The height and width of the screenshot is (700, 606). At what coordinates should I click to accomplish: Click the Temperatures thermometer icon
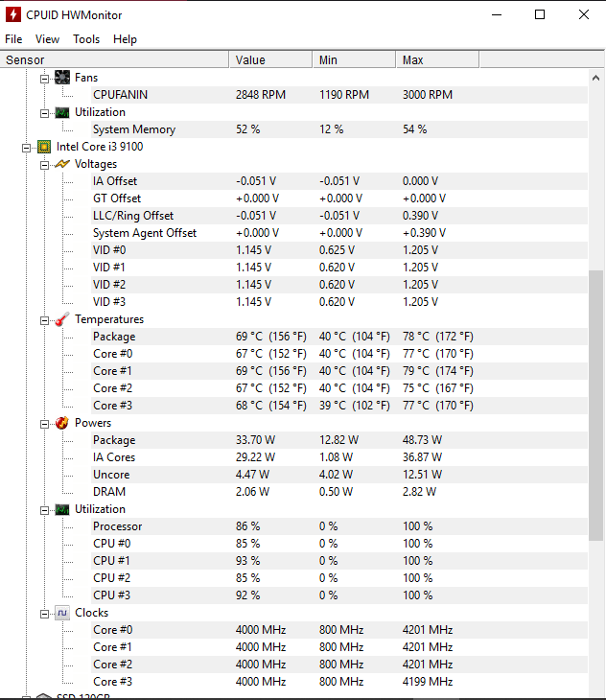(x=62, y=319)
